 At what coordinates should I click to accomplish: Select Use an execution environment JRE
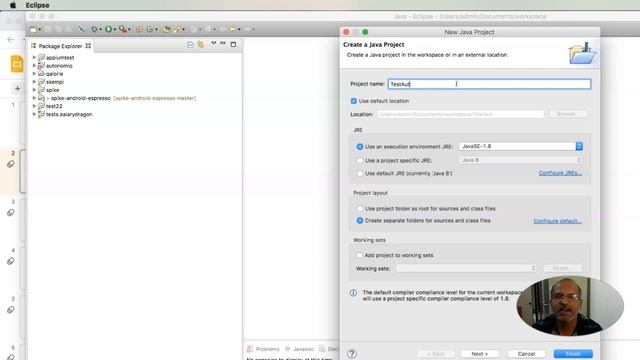360,147
